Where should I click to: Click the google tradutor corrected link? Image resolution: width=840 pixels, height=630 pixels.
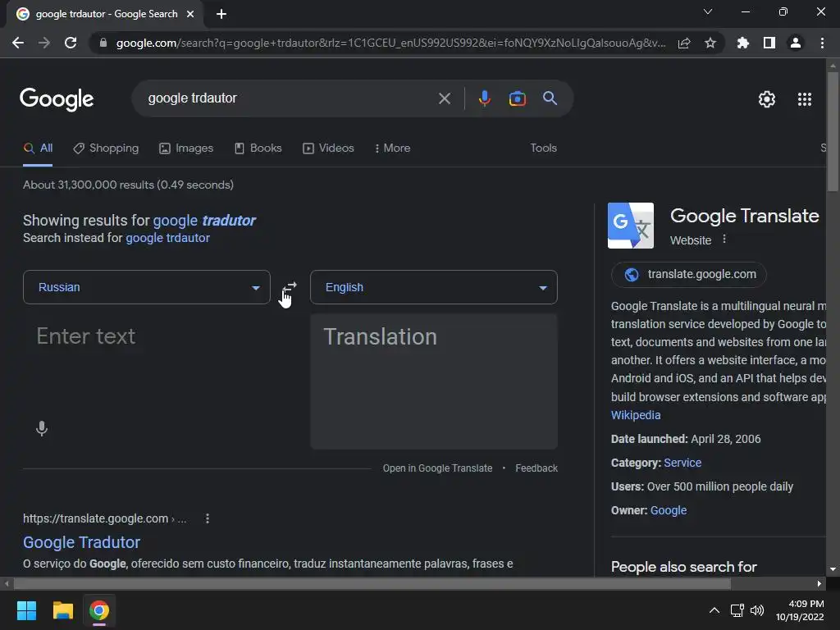click(204, 220)
